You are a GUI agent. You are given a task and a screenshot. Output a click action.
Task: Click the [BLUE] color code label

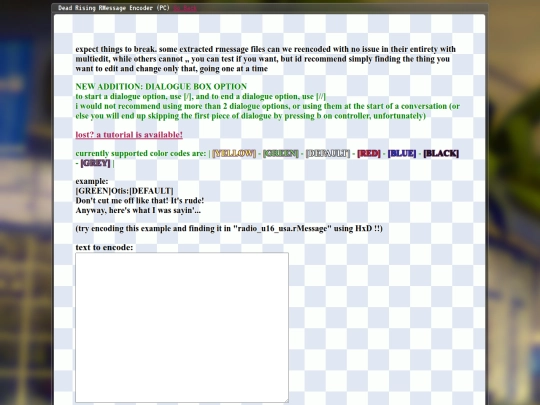(x=402, y=153)
